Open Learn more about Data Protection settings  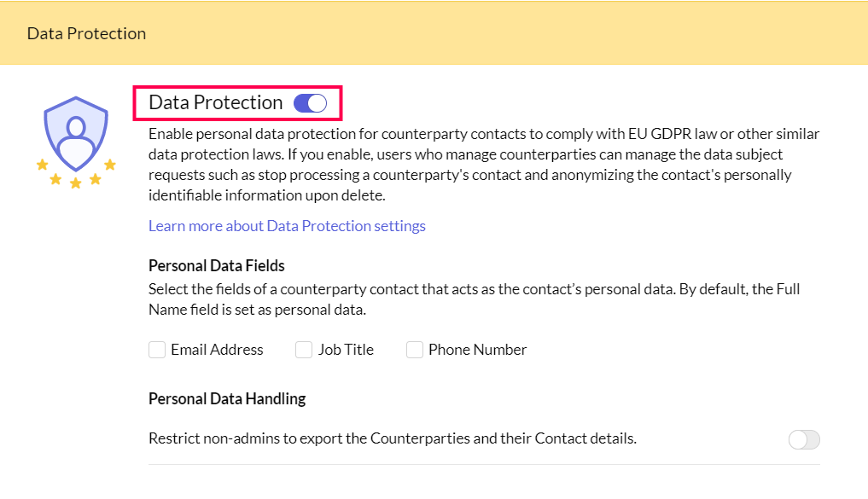pos(287,226)
